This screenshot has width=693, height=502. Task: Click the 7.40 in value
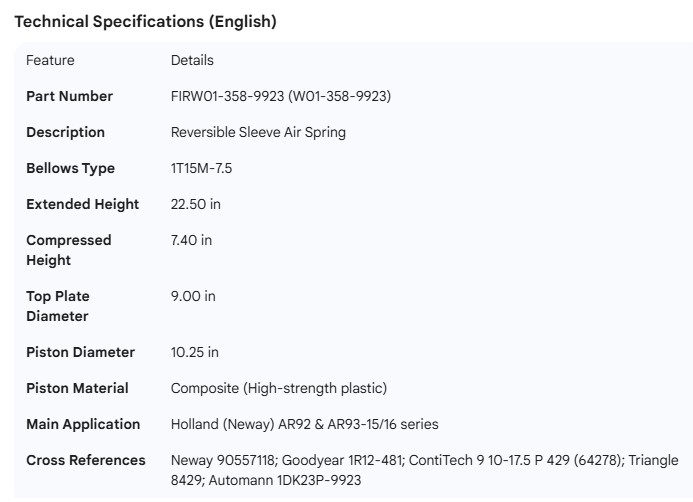192,240
